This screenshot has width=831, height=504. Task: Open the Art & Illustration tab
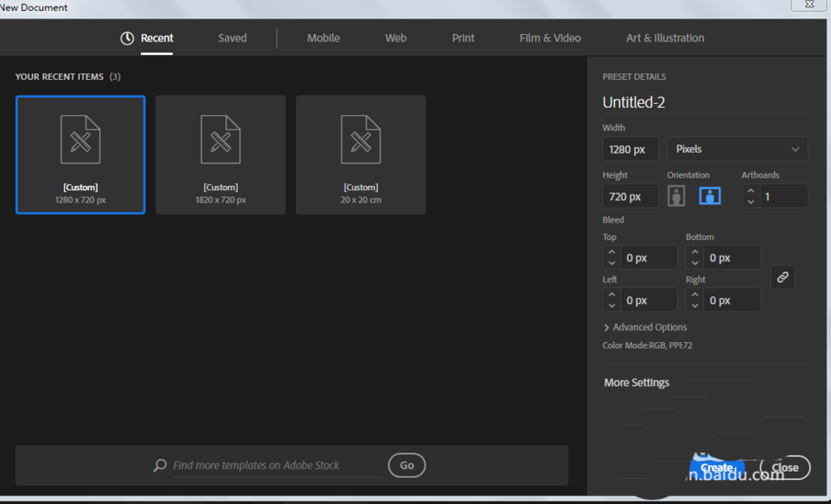coord(665,38)
